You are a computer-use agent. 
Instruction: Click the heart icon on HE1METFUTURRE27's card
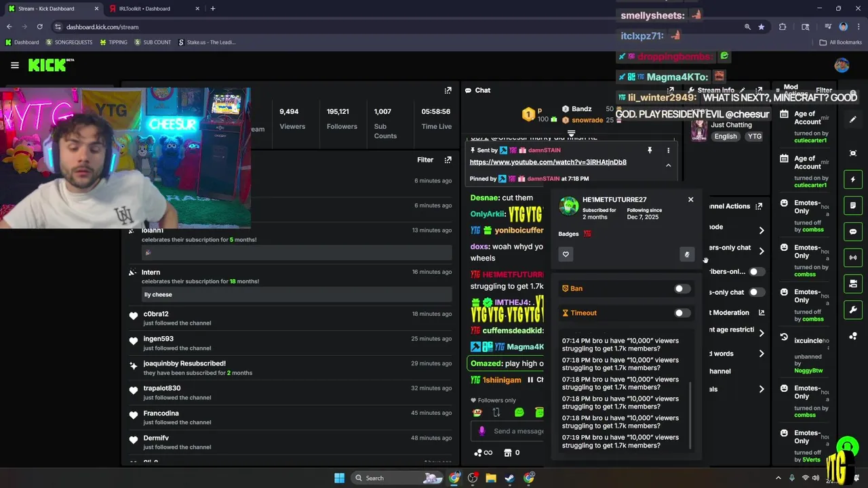click(566, 254)
